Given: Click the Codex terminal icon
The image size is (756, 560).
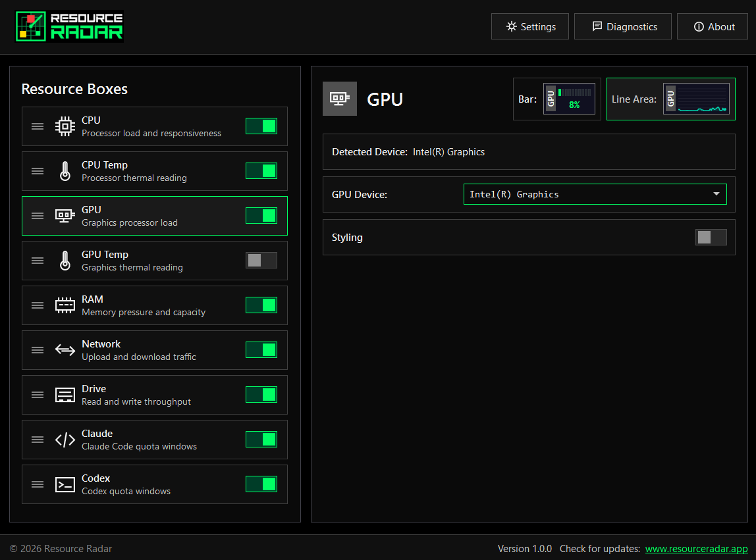Looking at the screenshot, I should 65,484.
